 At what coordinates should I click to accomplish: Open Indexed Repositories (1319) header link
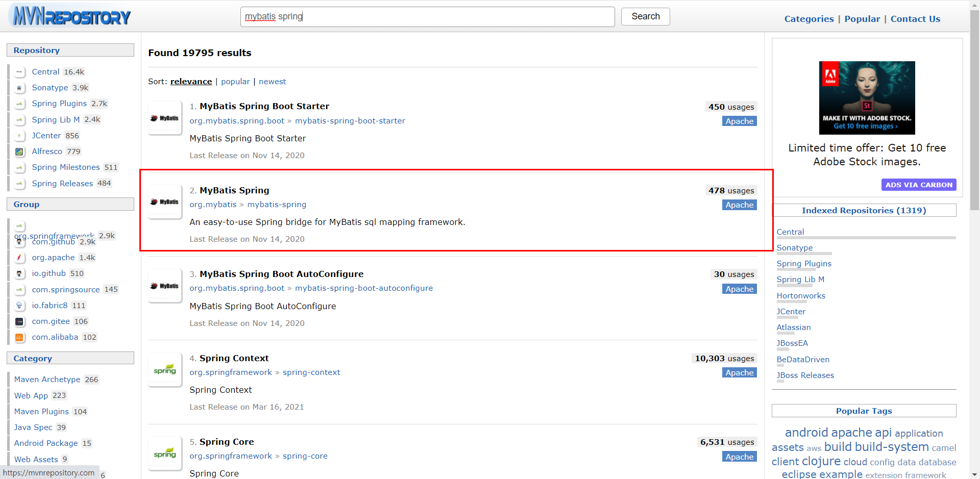864,210
